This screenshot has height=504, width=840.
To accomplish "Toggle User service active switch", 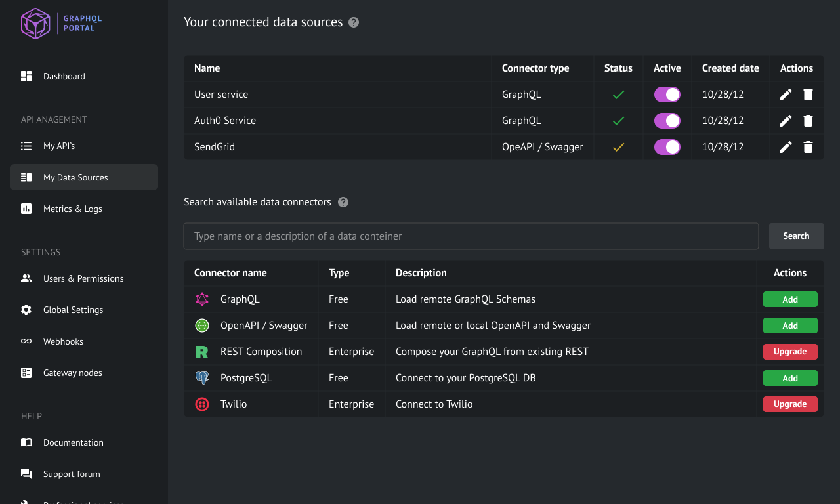I will point(667,94).
